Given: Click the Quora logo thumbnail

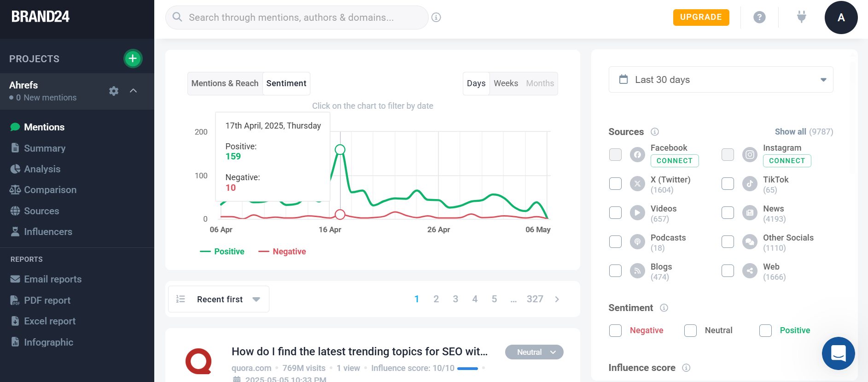Looking at the screenshot, I should pos(198,361).
